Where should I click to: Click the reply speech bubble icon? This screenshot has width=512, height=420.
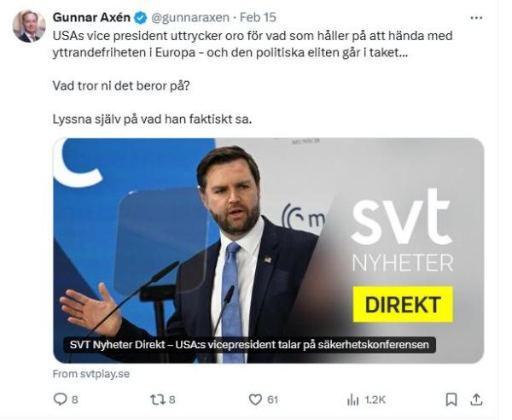(x=60, y=400)
